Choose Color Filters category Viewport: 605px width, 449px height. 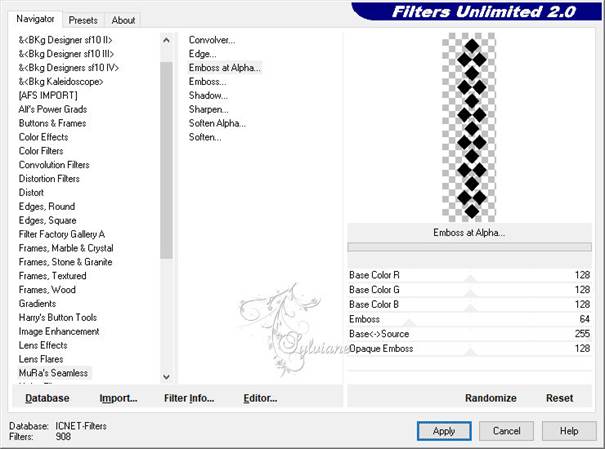41,151
